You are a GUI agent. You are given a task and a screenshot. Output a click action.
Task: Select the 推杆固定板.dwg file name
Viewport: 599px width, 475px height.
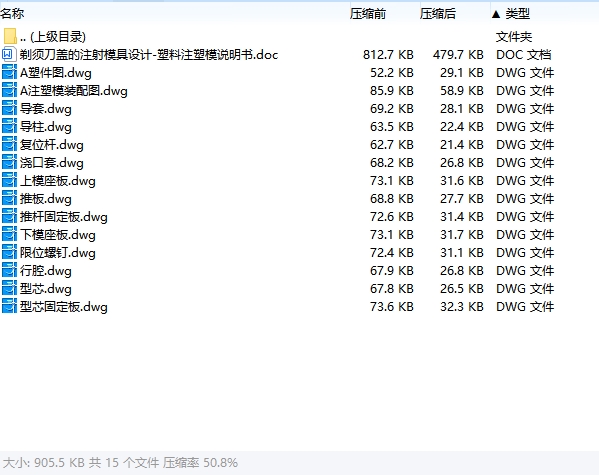tap(64, 217)
